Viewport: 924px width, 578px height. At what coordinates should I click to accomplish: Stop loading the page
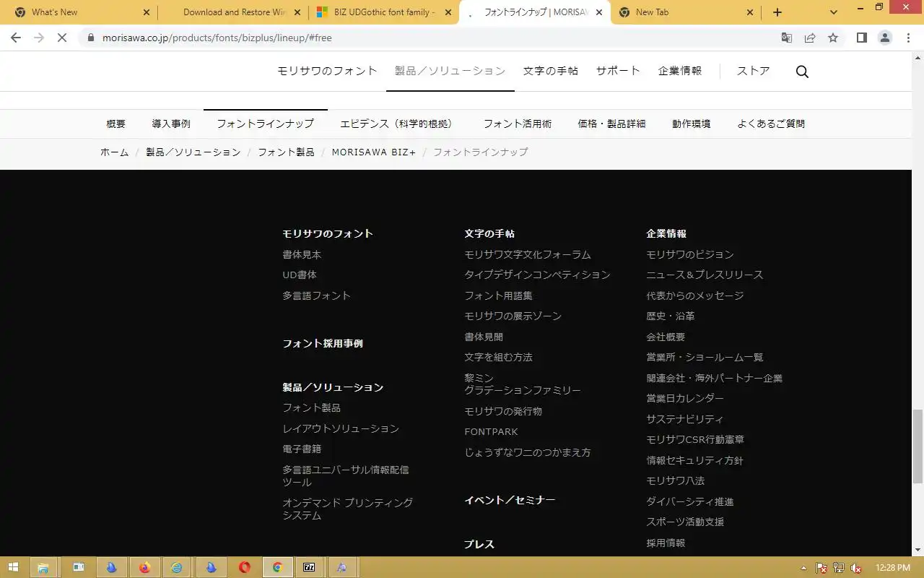pos(62,38)
